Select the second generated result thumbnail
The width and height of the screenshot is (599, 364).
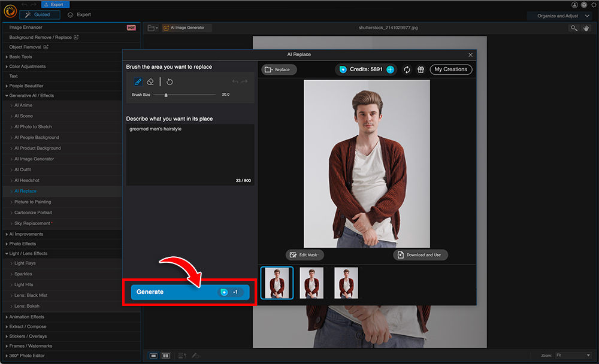coord(311,283)
